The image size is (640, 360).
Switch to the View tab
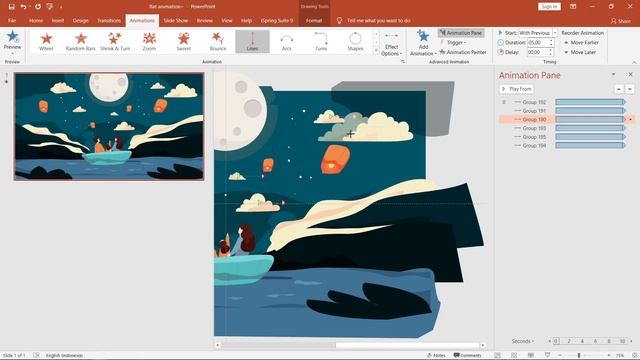point(227,20)
